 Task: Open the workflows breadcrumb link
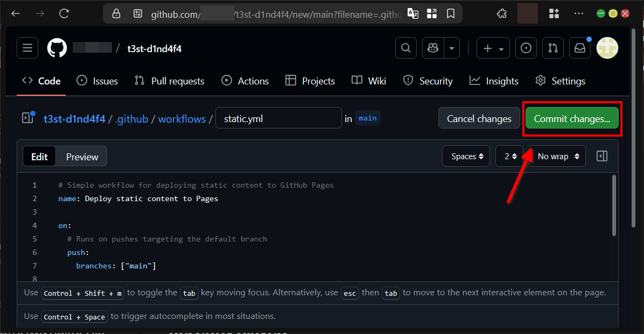click(x=181, y=119)
